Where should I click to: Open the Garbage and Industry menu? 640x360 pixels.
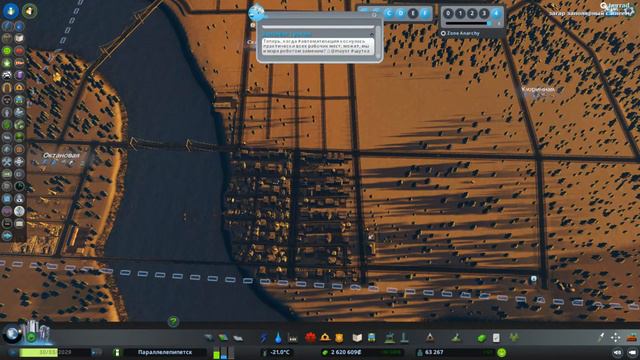(293, 338)
